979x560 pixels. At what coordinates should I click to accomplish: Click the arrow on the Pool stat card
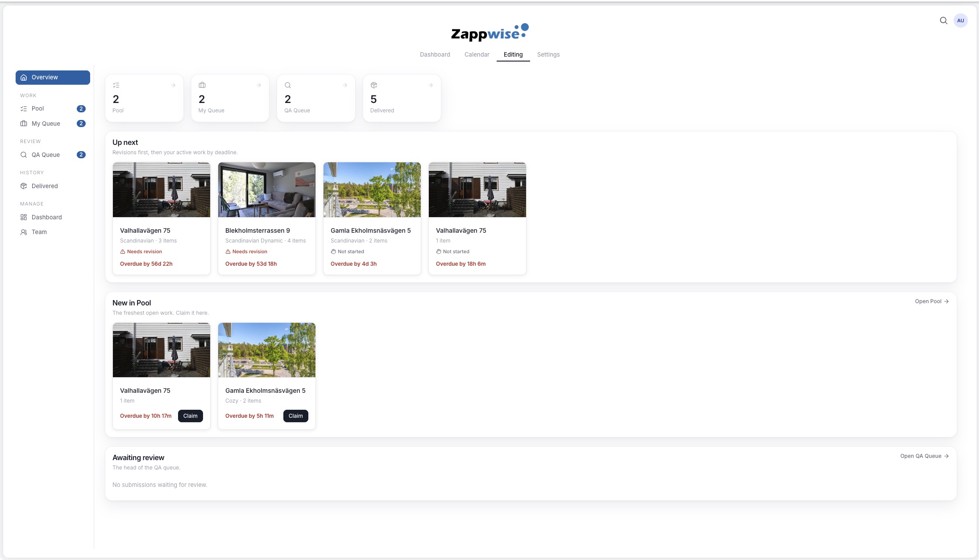[173, 85]
